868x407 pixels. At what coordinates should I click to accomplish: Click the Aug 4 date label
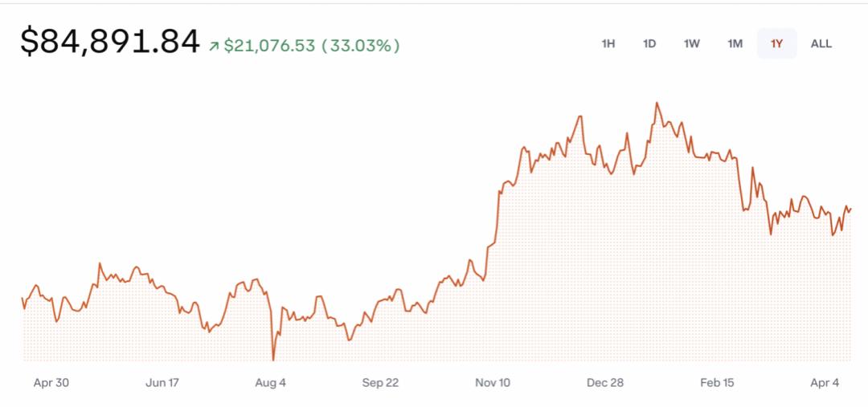pyautogui.click(x=270, y=383)
